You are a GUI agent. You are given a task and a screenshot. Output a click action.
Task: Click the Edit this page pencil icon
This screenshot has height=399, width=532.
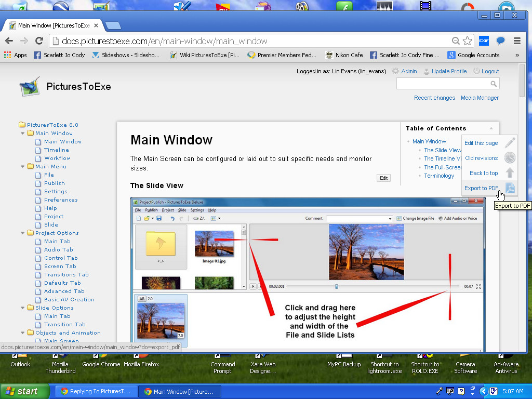[510, 143]
